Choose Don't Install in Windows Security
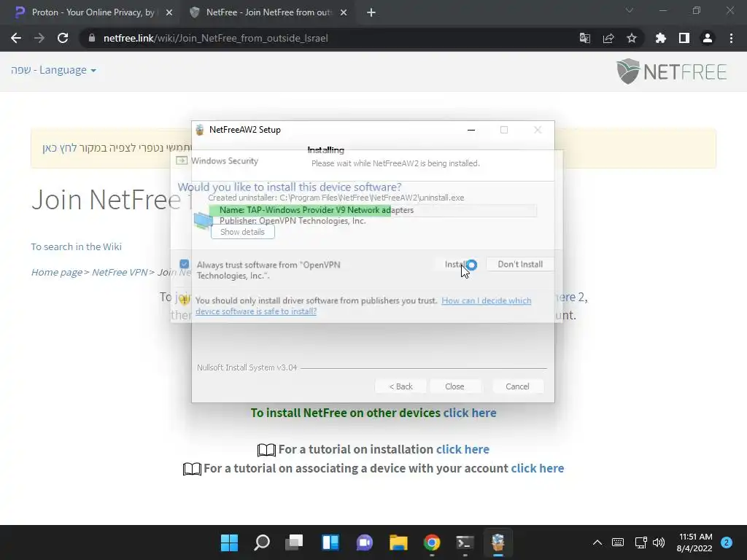Screen dimensions: 747x560 tap(519, 264)
